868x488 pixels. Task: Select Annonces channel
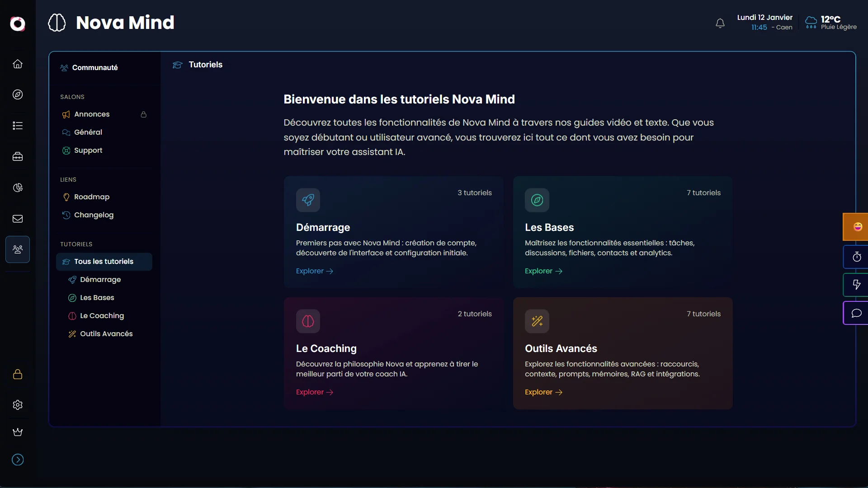tap(92, 114)
